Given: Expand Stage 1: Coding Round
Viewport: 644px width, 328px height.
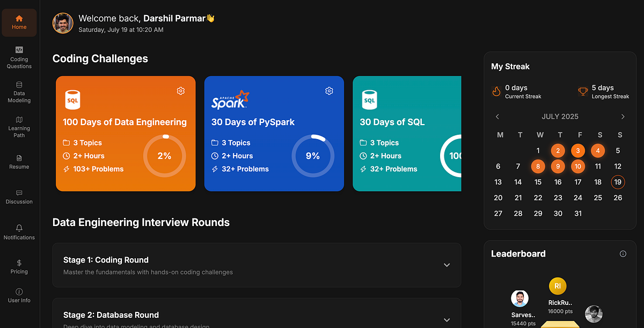Looking at the screenshot, I should tap(447, 265).
